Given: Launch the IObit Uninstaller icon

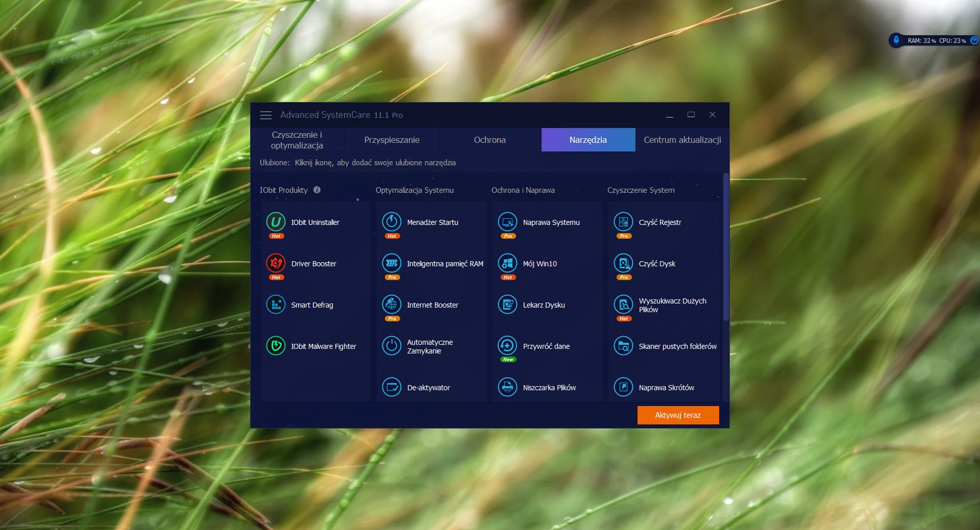Looking at the screenshot, I should click(x=276, y=221).
